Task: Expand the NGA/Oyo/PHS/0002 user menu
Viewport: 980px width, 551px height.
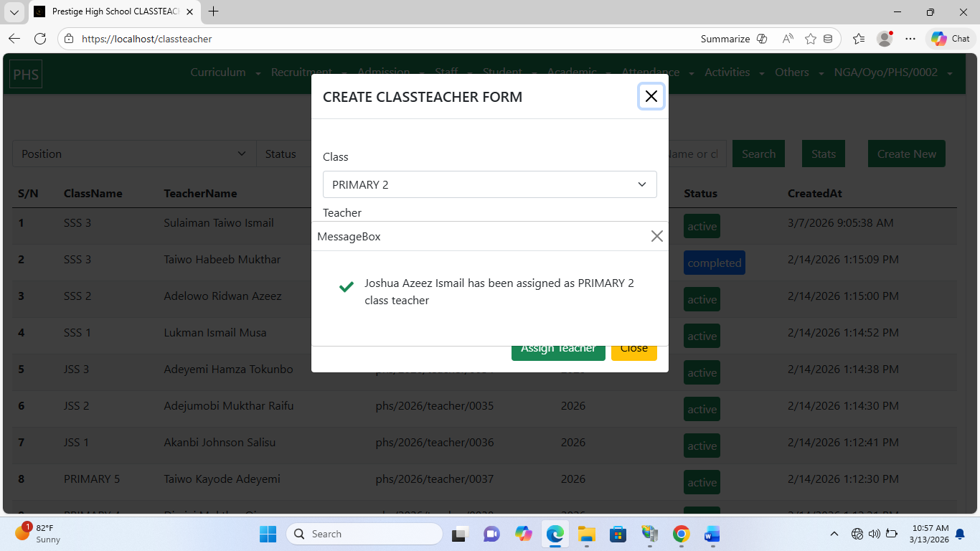Action: coord(892,72)
